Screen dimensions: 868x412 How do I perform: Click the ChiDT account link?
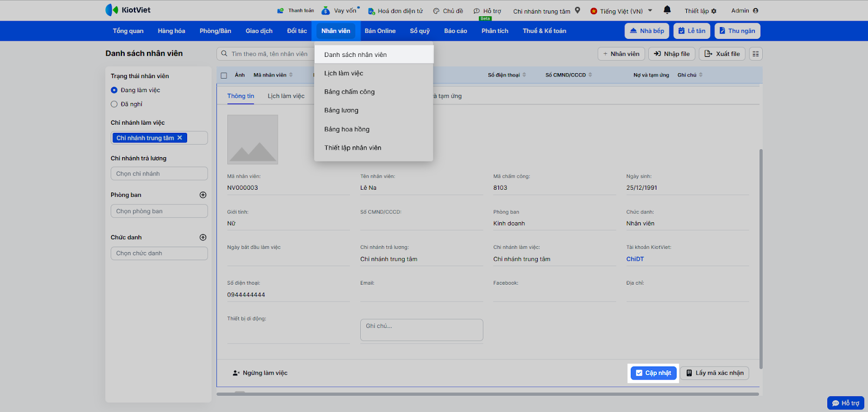[x=635, y=259]
